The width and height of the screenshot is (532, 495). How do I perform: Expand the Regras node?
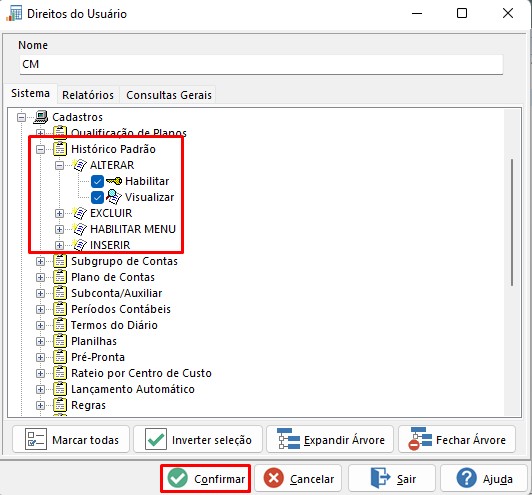point(40,405)
